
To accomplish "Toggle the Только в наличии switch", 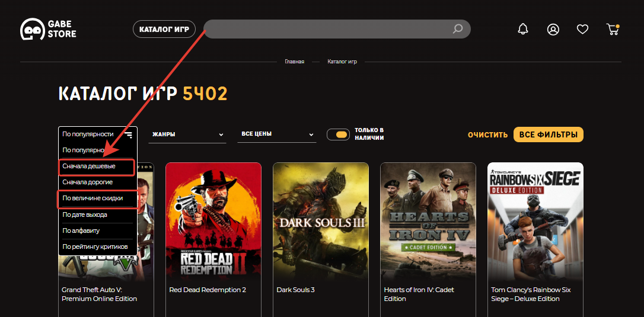I will click(x=338, y=135).
